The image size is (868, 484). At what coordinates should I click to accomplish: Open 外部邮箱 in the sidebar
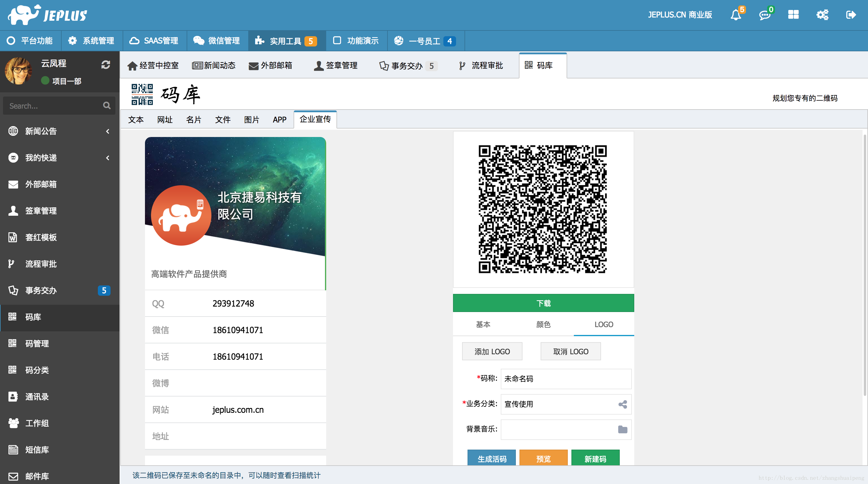59,184
